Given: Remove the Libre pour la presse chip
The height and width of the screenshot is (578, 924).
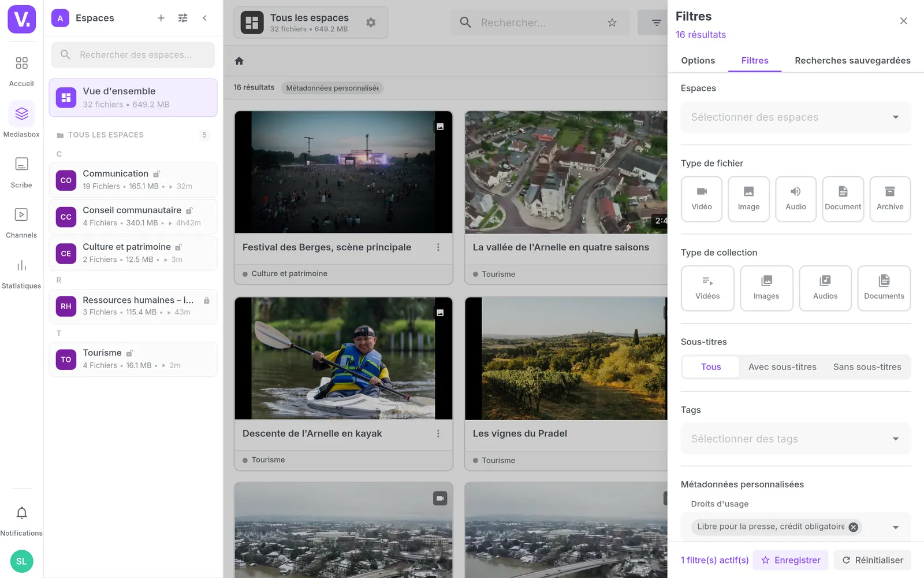Looking at the screenshot, I should pos(854,527).
